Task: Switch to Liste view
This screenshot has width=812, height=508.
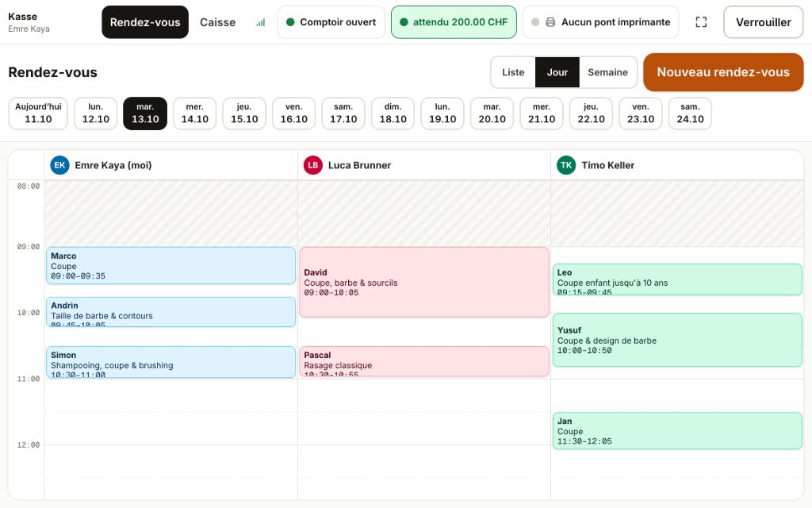Action: tap(513, 72)
